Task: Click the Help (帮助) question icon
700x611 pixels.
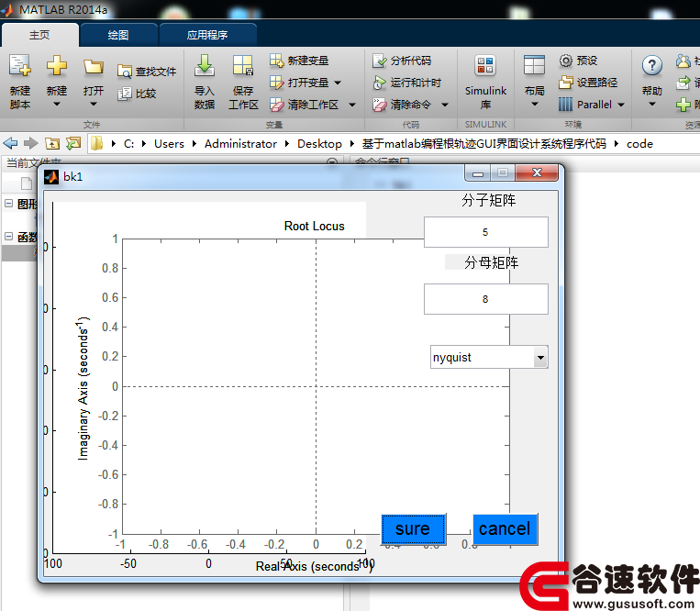Action: (x=651, y=66)
